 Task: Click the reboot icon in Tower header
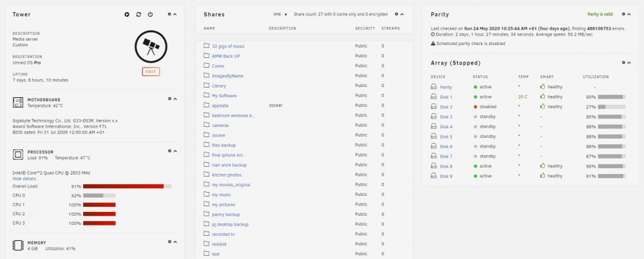coord(138,14)
